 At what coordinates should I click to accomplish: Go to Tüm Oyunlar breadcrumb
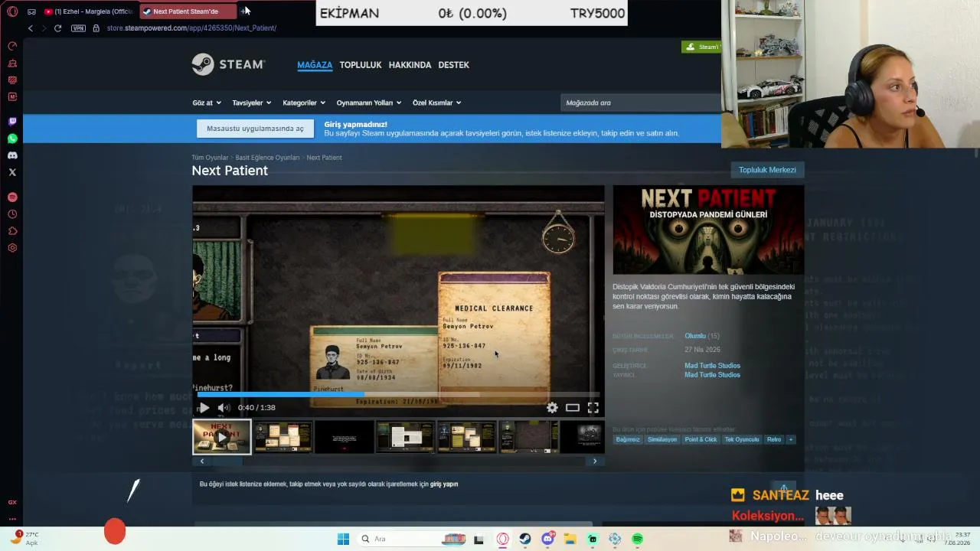click(210, 158)
